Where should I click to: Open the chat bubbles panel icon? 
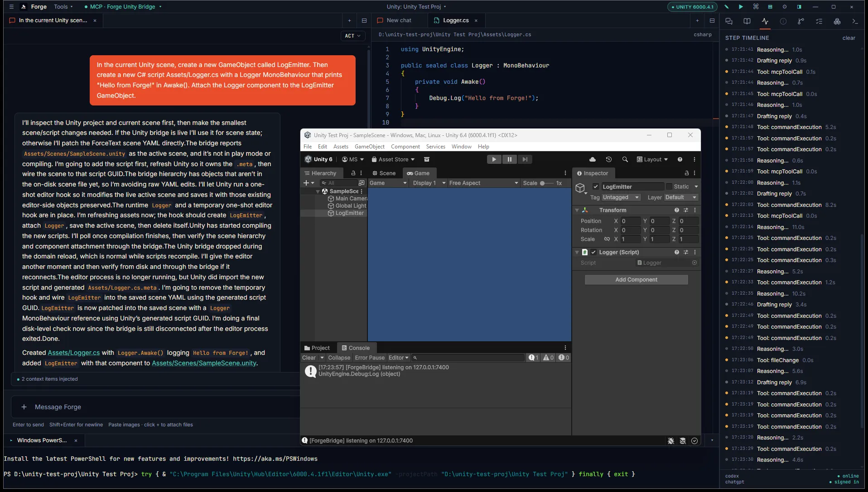pyautogui.click(x=729, y=21)
